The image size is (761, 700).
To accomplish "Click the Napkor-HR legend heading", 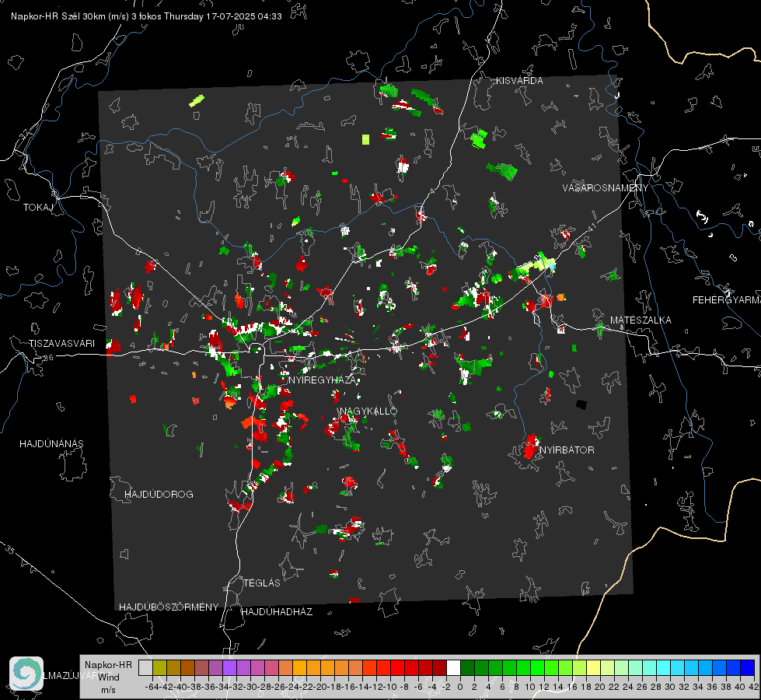I will [108, 664].
